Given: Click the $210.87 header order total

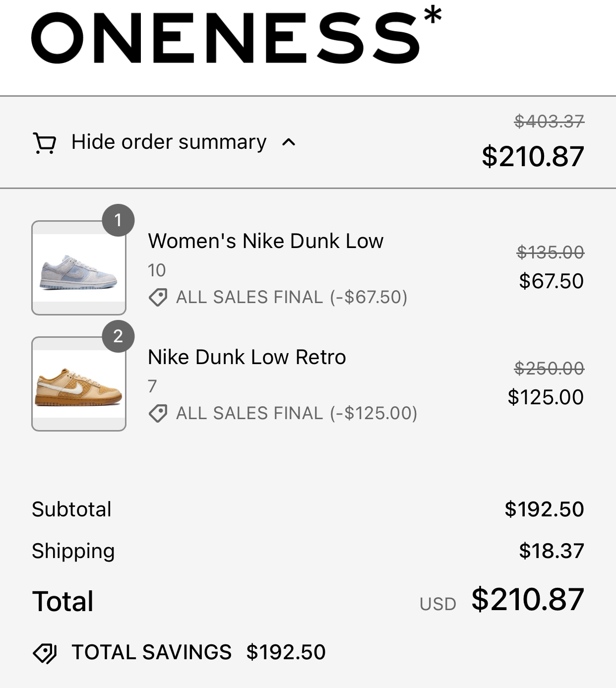Looking at the screenshot, I should click(x=533, y=156).
